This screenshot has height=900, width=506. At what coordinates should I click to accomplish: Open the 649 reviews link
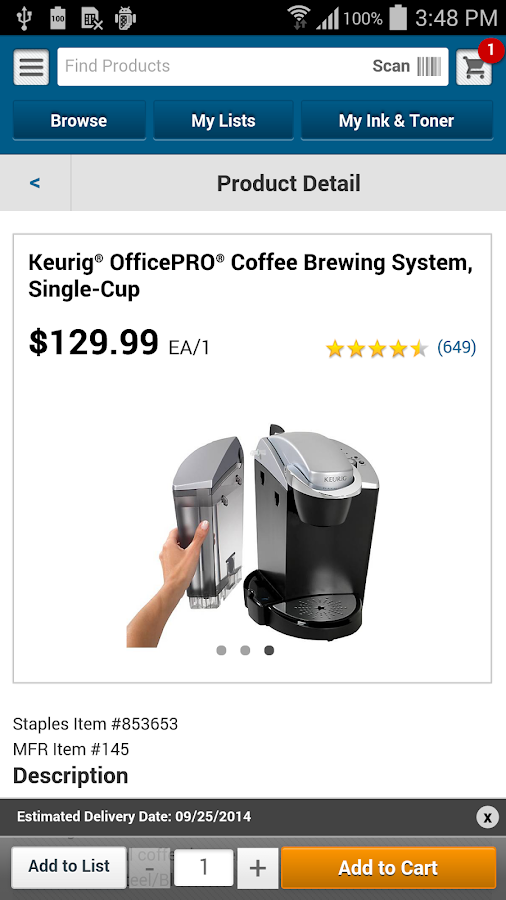[457, 347]
